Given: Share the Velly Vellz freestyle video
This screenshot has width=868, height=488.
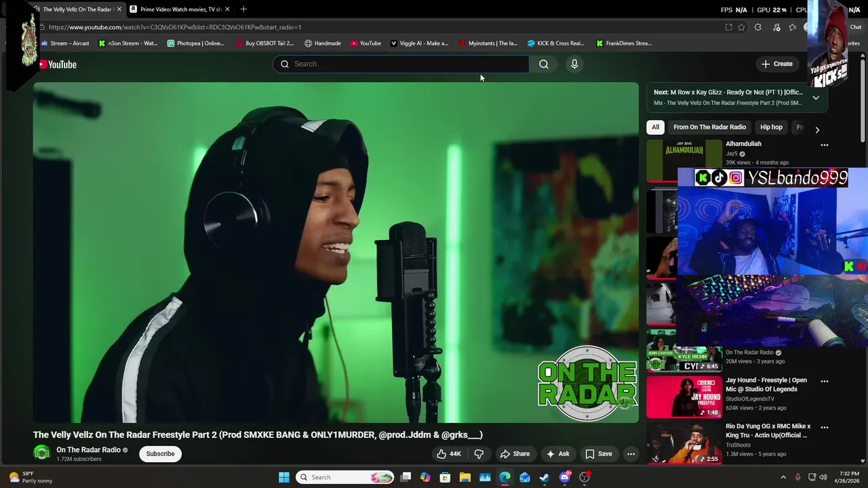Looking at the screenshot, I should coord(515,453).
